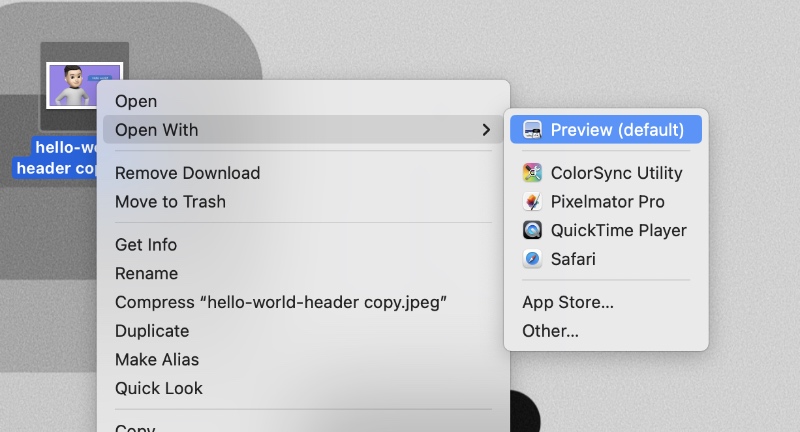Click the ColorSync Utility icon
The image size is (800, 432).
pyautogui.click(x=532, y=173)
